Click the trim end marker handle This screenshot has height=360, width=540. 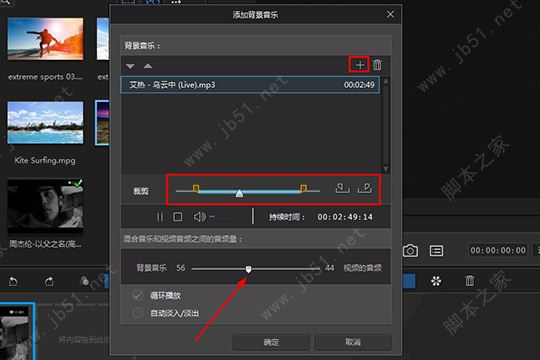coord(303,188)
